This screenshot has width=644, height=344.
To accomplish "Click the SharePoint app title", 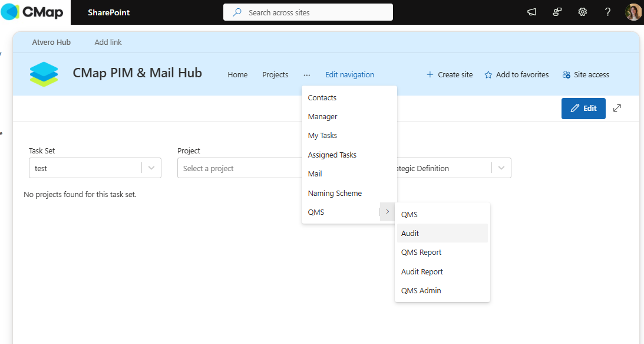I will click(x=108, y=12).
